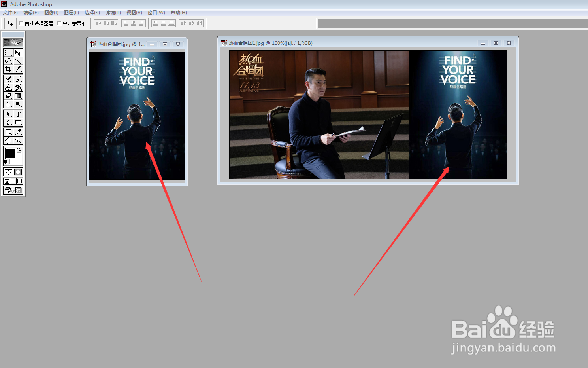Viewport: 588px width, 368px height.
Task: Click Distribute Left Edges button
Action: pyautogui.click(x=183, y=23)
